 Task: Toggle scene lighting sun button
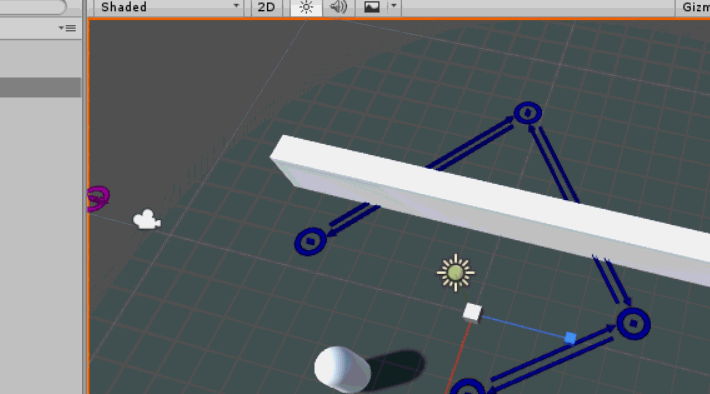pos(306,7)
